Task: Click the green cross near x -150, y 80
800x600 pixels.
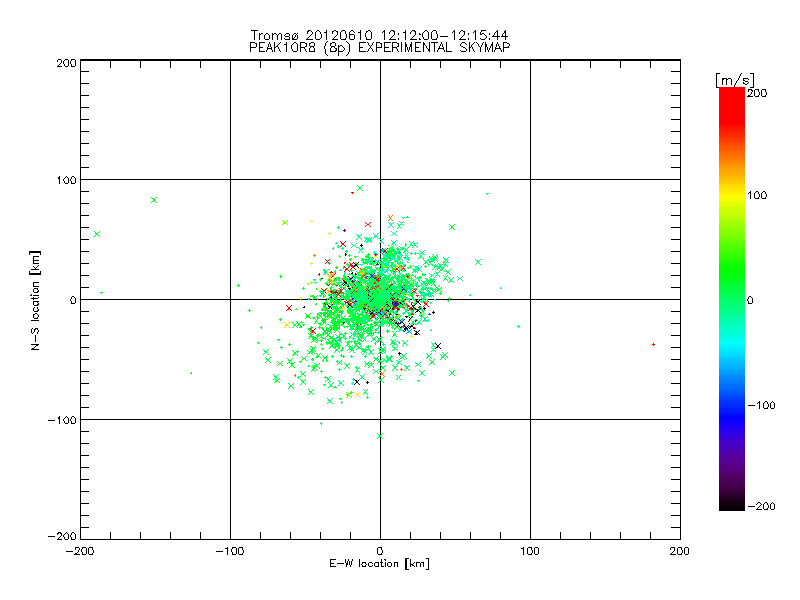Action: [x=154, y=200]
